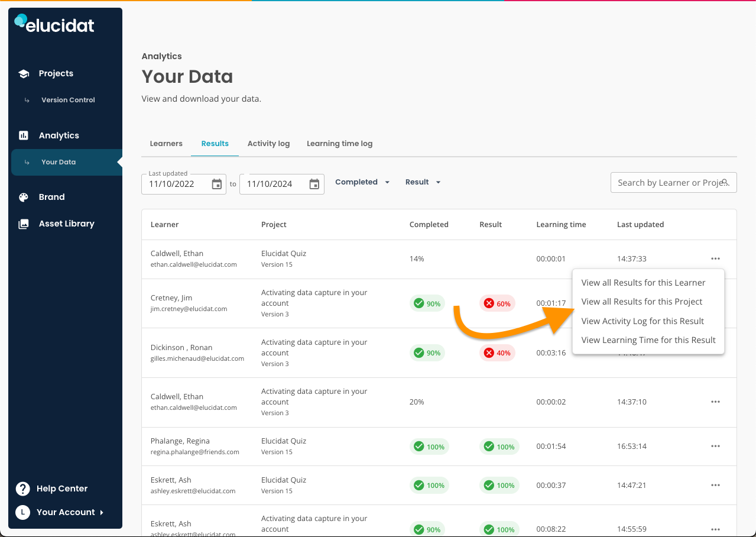Click last updated time 16:53:14

(632, 447)
